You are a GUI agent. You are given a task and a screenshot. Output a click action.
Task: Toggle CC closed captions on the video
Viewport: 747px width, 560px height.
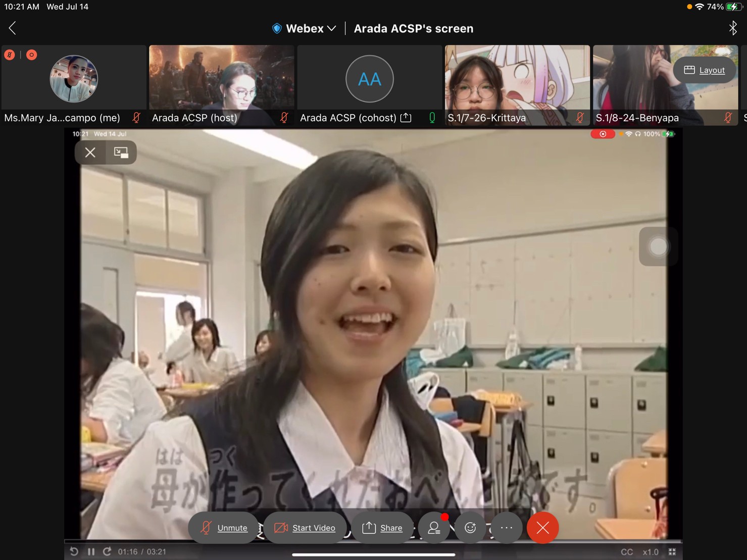(627, 552)
